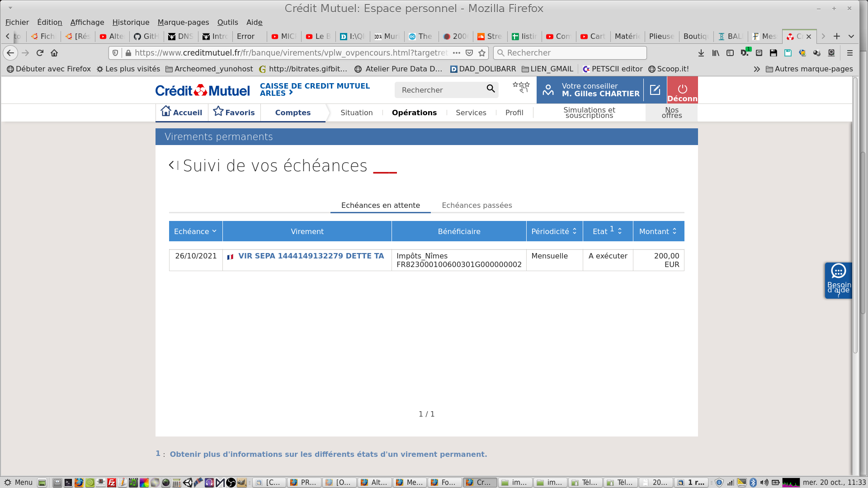The width and height of the screenshot is (868, 488).
Task: Sort by the Etat column arrows
Action: (x=620, y=231)
